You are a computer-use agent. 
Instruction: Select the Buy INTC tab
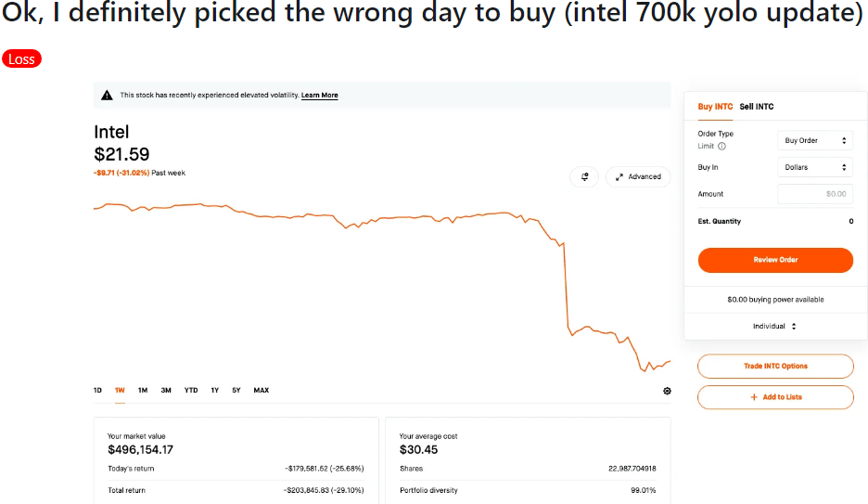(x=715, y=107)
